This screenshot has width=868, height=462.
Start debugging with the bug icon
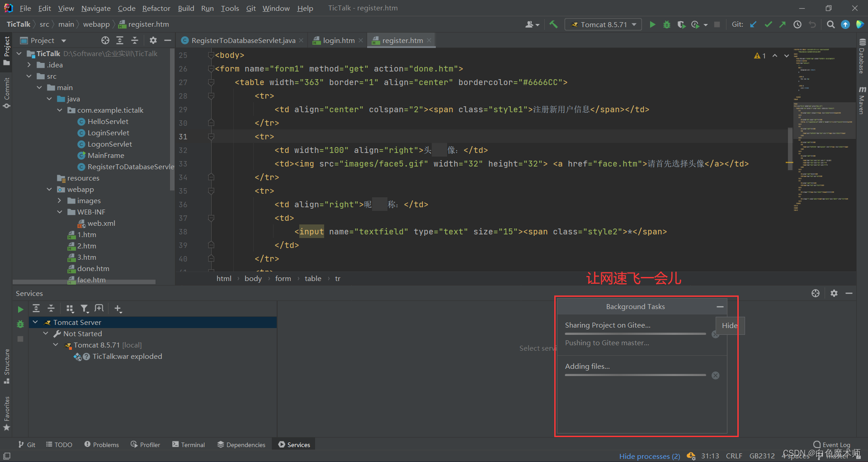pos(667,24)
